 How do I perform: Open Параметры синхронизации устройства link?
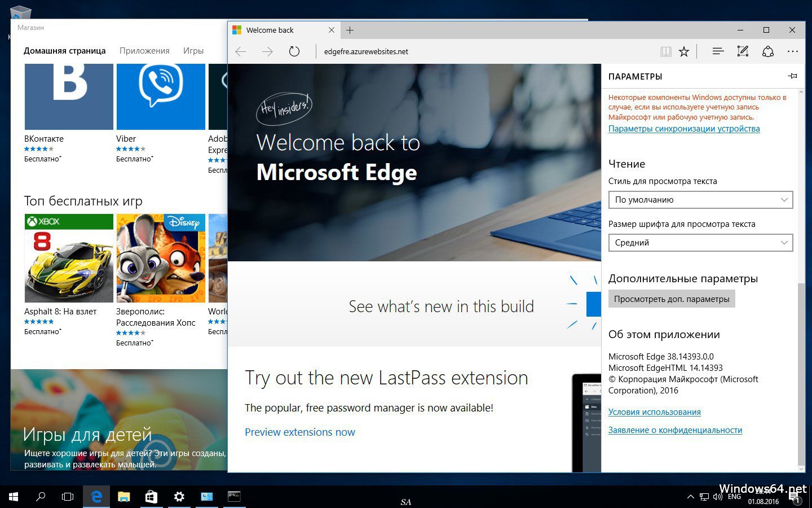[x=684, y=129]
